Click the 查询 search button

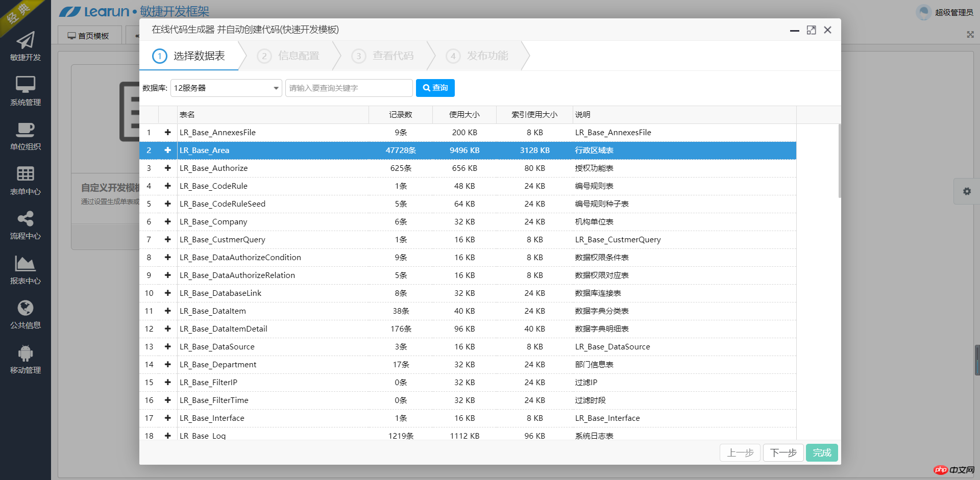(x=435, y=88)
